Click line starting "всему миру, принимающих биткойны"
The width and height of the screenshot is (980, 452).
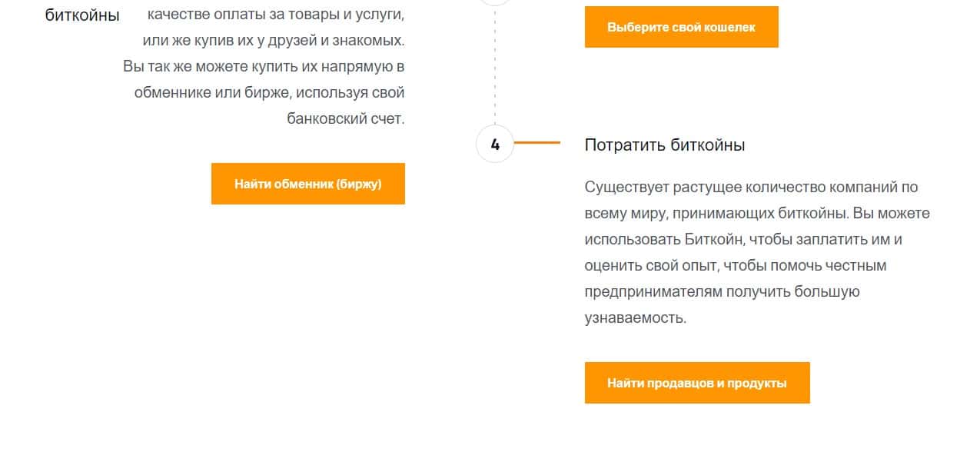pos(756,213)
